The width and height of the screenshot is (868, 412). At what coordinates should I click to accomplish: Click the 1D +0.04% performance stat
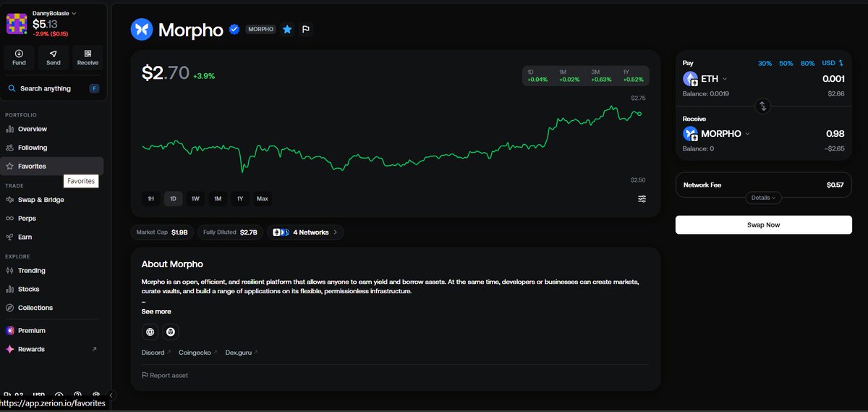(x=537, y=76)
